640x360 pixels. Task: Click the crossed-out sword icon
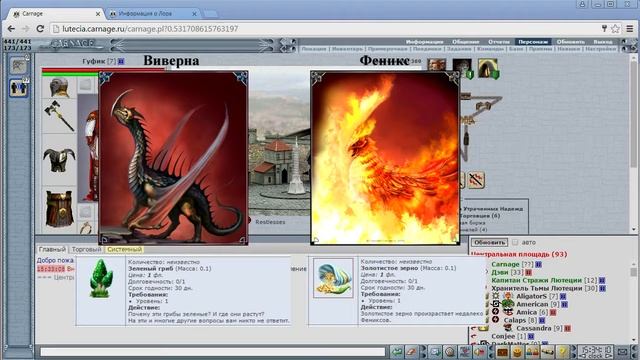(476, 180)
